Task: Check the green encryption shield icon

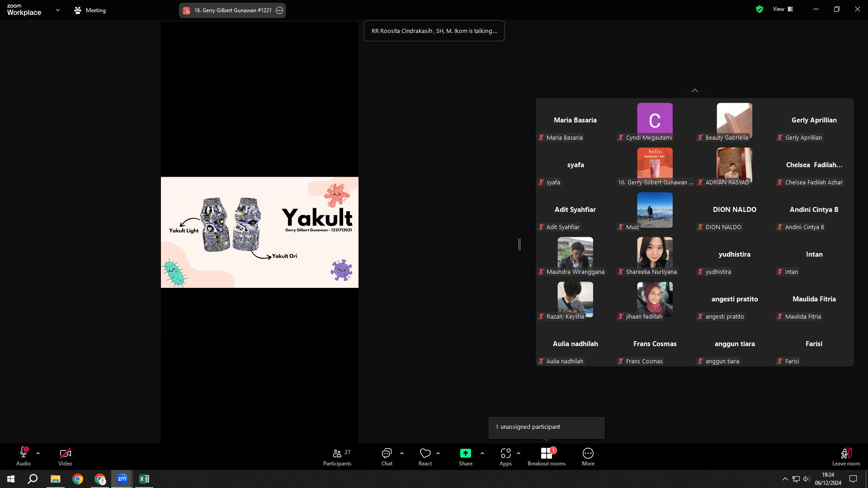Action: pyautogui.click(x=759, y=9)
